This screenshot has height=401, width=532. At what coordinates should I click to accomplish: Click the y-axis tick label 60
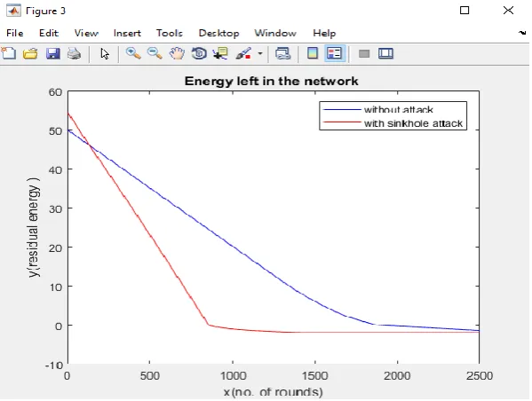pos(55,92)
